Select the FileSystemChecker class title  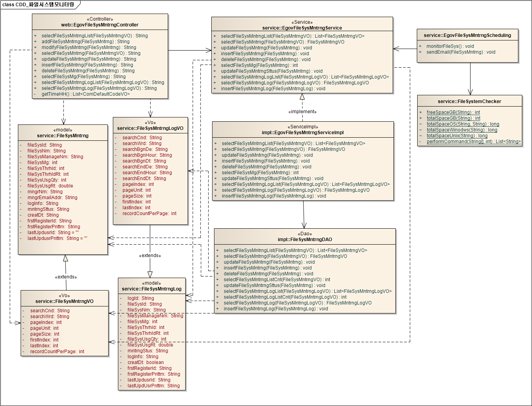click(469, 101)
